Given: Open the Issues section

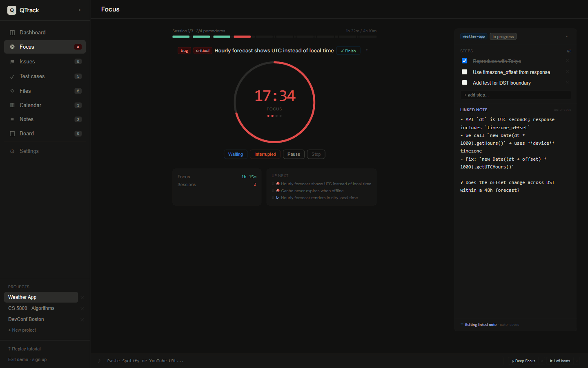Looking at the screenshot, I should coord(45,62).
